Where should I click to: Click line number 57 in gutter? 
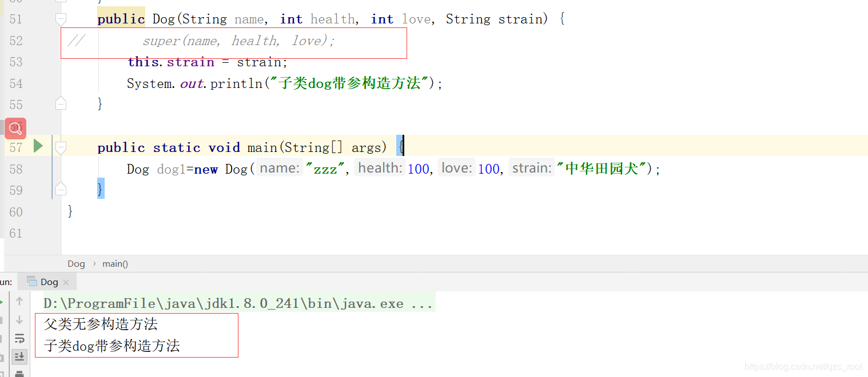pos(16,147)
